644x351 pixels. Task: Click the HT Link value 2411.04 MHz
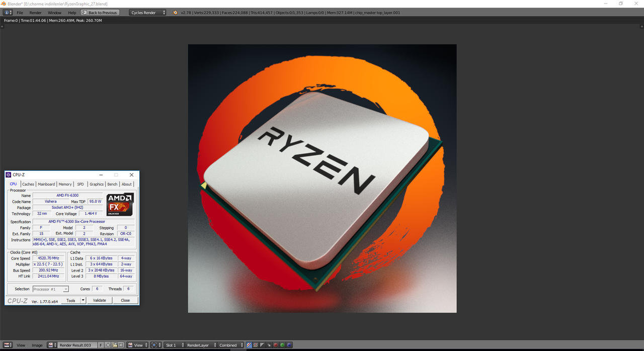click(49, 276)
